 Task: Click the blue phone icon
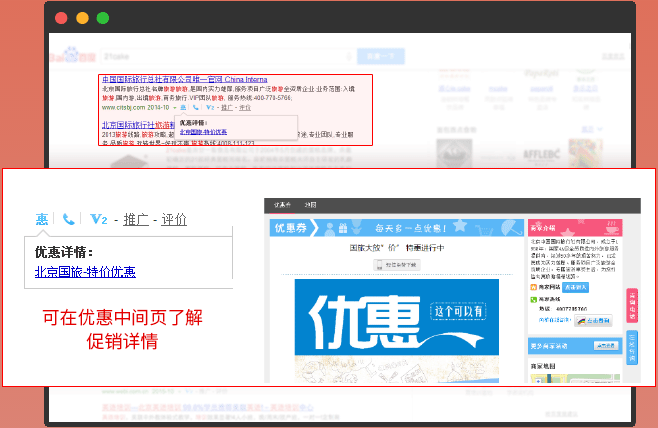[69, 219]
